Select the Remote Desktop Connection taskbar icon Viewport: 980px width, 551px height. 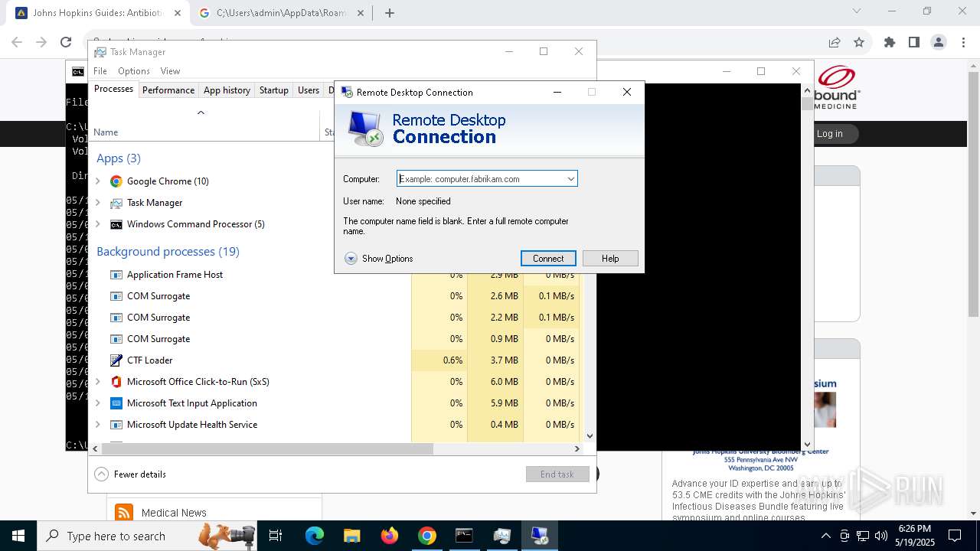(540, 536)
